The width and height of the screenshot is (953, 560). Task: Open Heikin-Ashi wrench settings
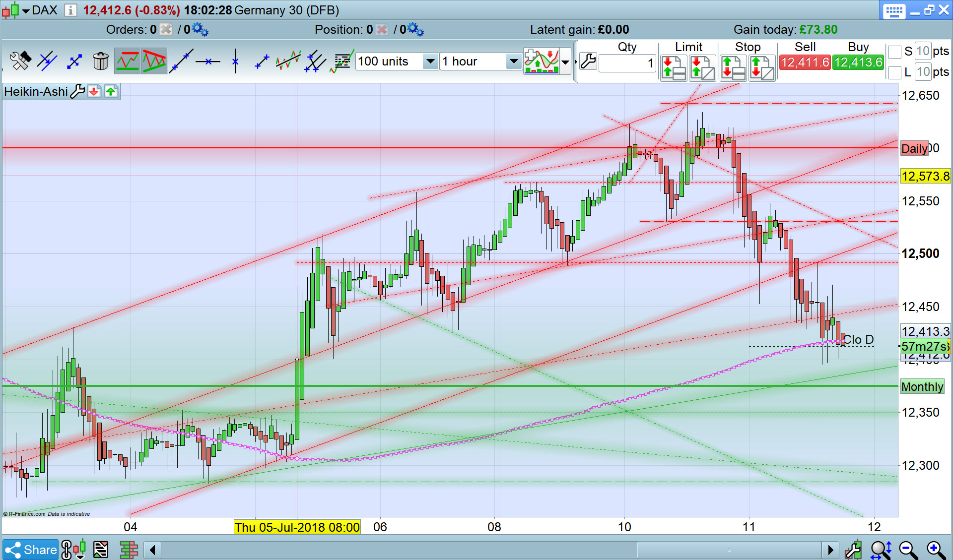(77, 91)
